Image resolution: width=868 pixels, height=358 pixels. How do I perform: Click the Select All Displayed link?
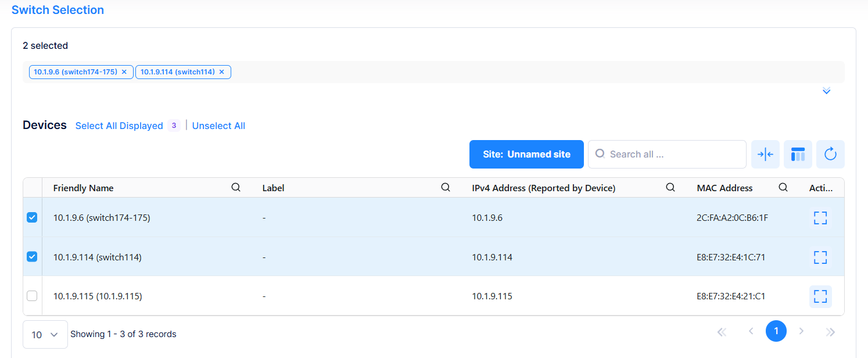(119, 126)
